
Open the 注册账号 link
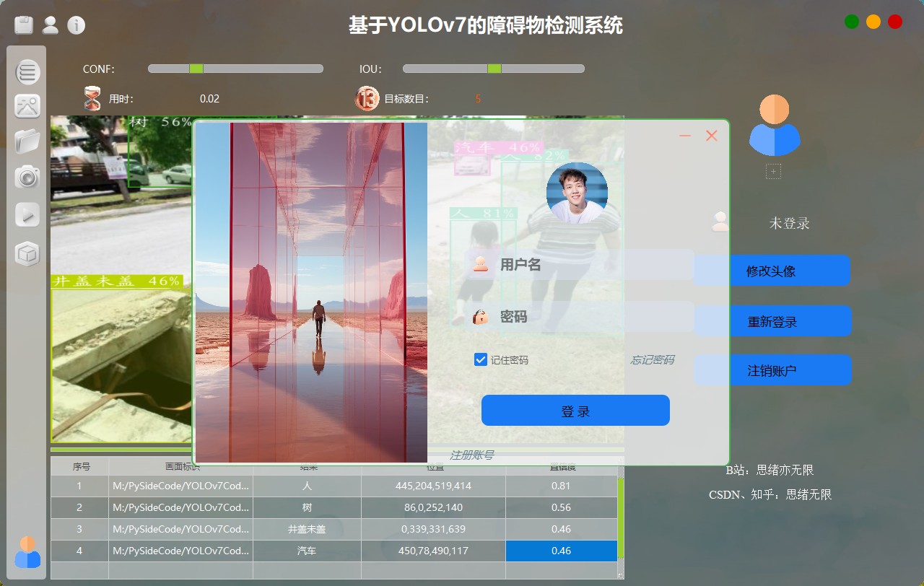click(471, 455)
